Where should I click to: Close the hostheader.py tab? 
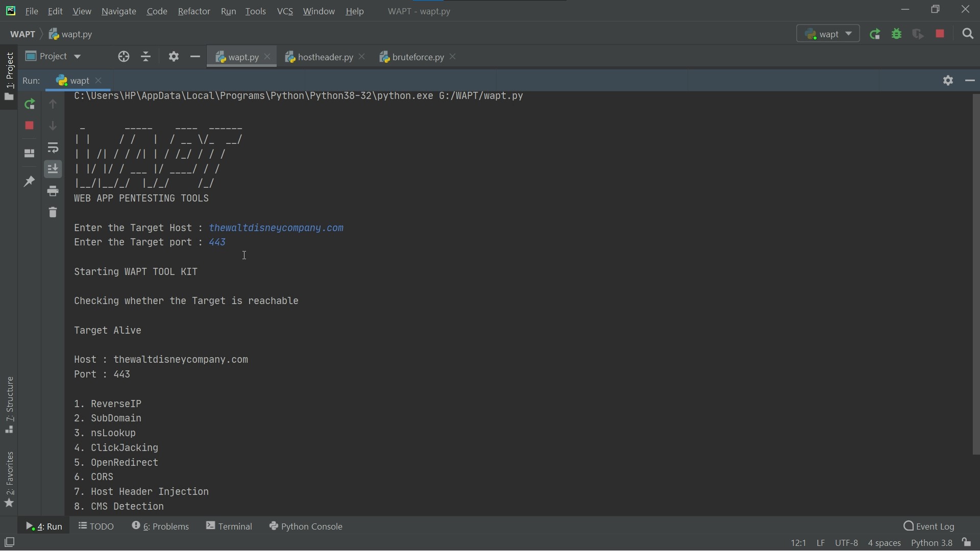362,57
